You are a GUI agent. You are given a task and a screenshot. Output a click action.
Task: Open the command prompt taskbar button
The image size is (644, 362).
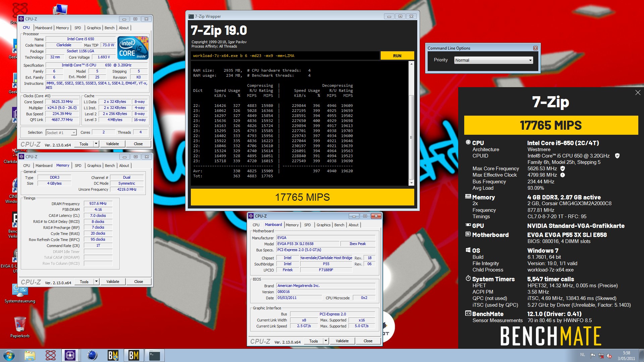pyautogui.click(x=155, y=355)
